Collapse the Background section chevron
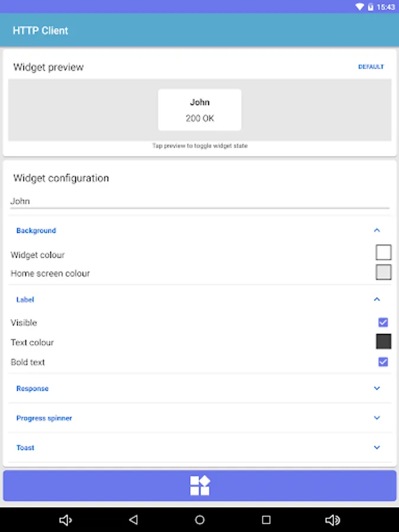Screen dimensions: 399x532 pyautogui.click(x=377, y=231)
